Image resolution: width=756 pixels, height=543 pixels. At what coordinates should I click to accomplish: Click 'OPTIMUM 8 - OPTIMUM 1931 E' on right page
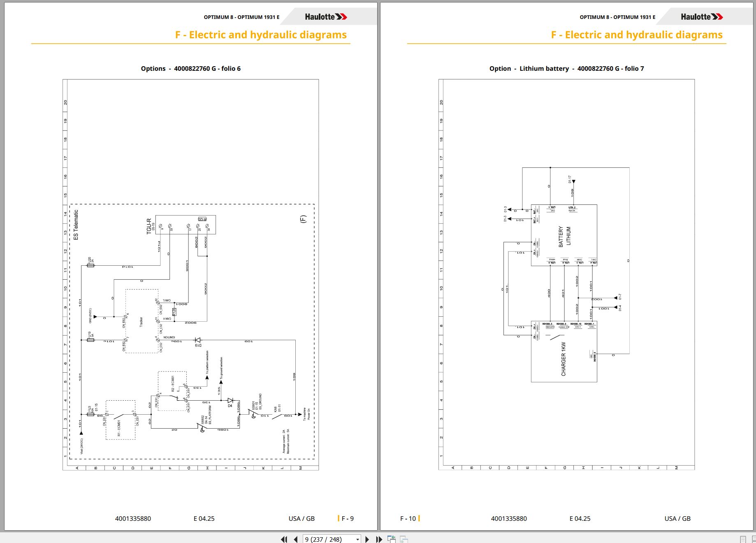(618, 17)
